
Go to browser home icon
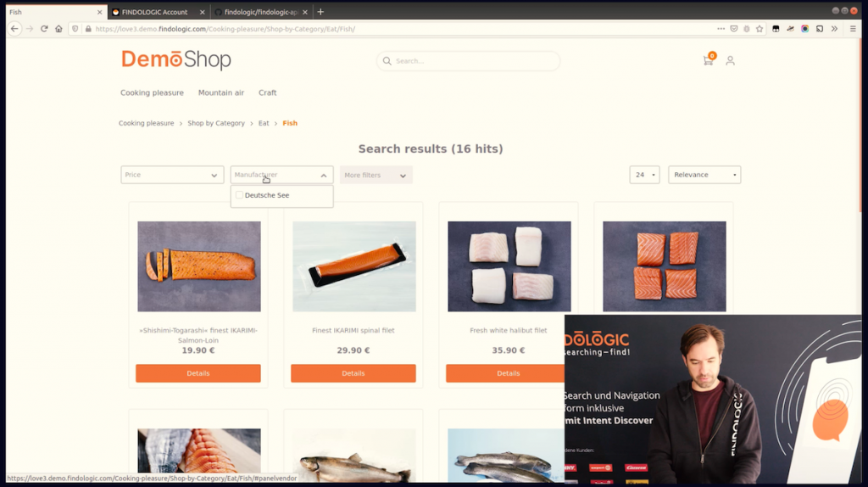click(58, 29)
